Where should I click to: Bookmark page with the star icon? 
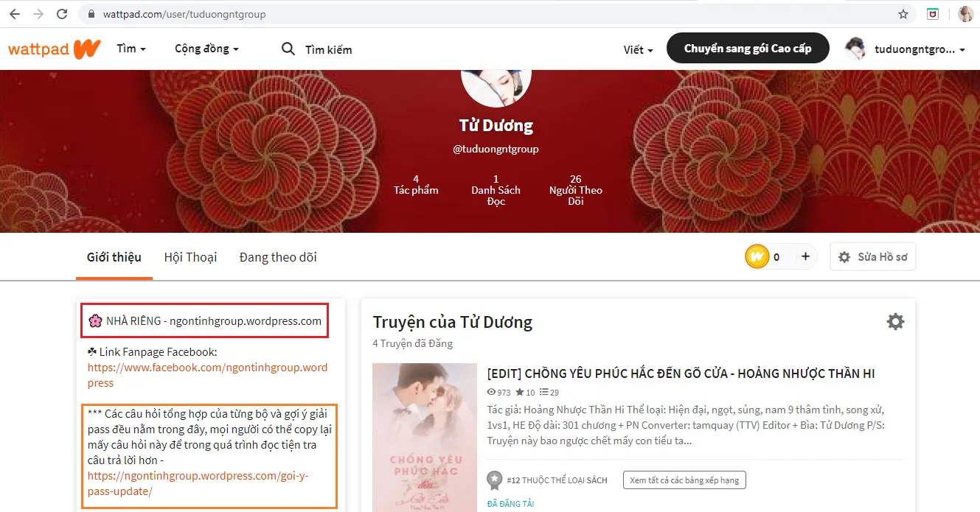(x=903, y=14)
